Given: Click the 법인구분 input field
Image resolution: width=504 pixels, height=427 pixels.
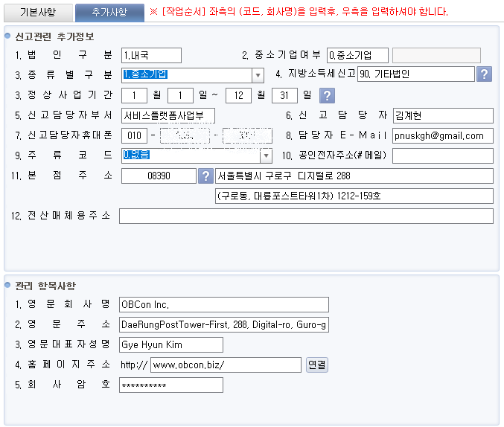Looking at the screenshot, I should pyautogui.click(x=151, y=55).
